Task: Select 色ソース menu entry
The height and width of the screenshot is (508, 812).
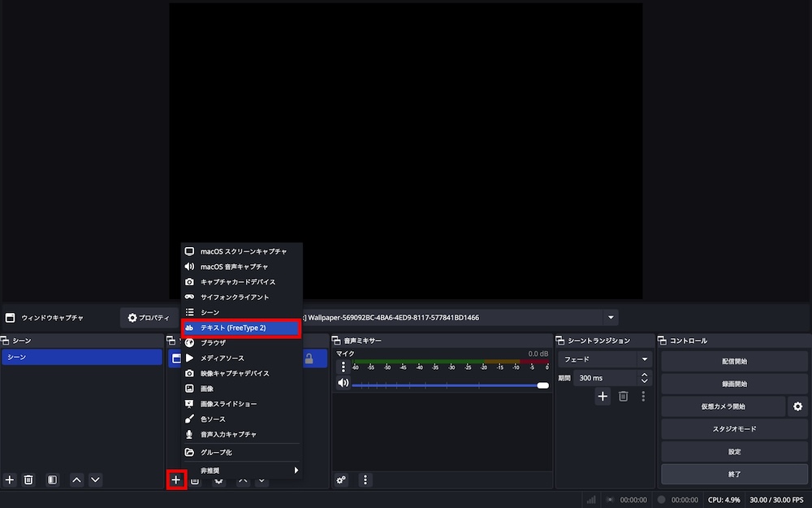Action: (242, 419)
